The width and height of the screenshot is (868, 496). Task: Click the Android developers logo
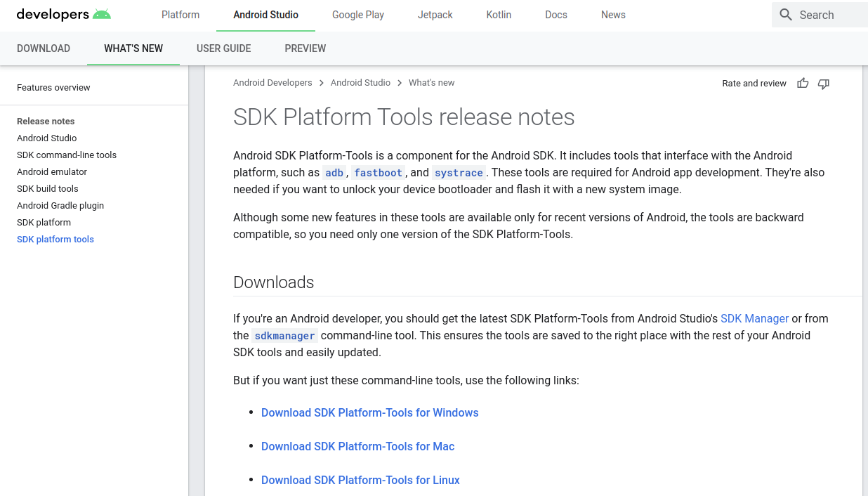coord(63,15)
